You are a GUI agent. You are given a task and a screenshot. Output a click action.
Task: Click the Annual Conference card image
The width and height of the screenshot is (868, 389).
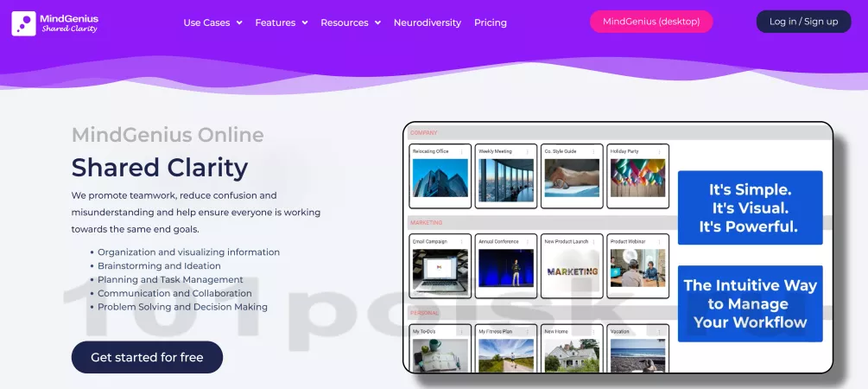click(x=505, y=269)
